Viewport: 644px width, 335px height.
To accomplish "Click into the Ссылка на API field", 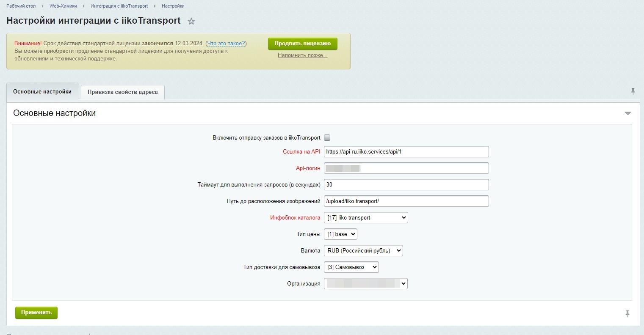I will pyautogui.click(x=406, y=152).
